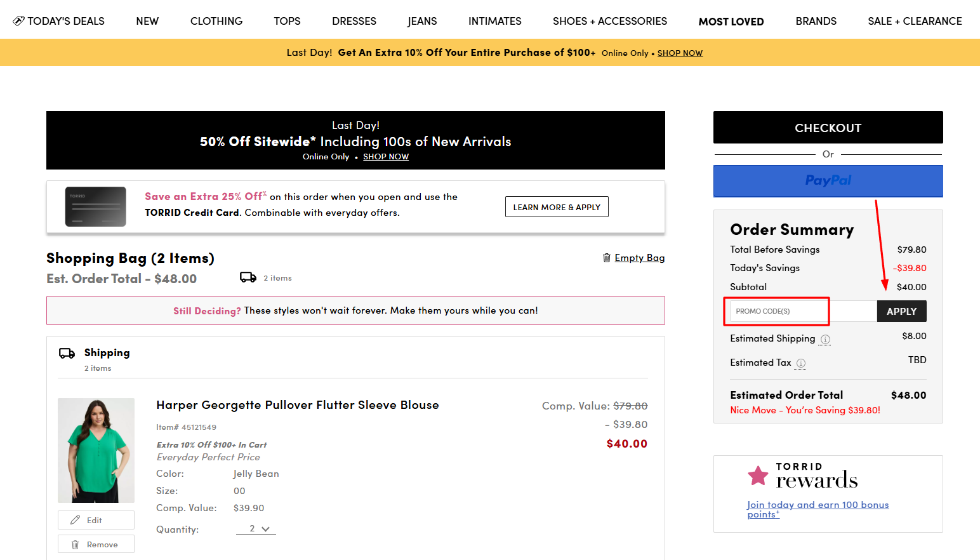980x560 pixels.
Task: Click the CHECKOUT button
Action: [828, 128]
